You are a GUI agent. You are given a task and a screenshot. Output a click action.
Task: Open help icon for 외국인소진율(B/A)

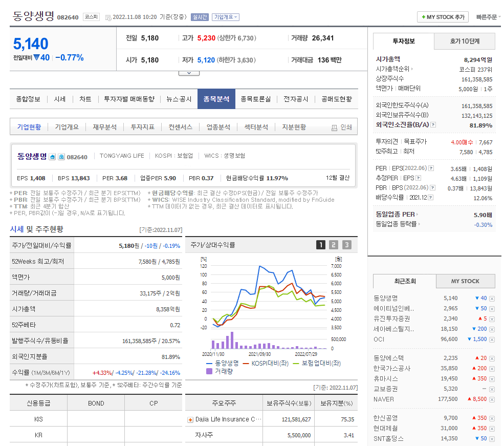(x=433, y=125)
